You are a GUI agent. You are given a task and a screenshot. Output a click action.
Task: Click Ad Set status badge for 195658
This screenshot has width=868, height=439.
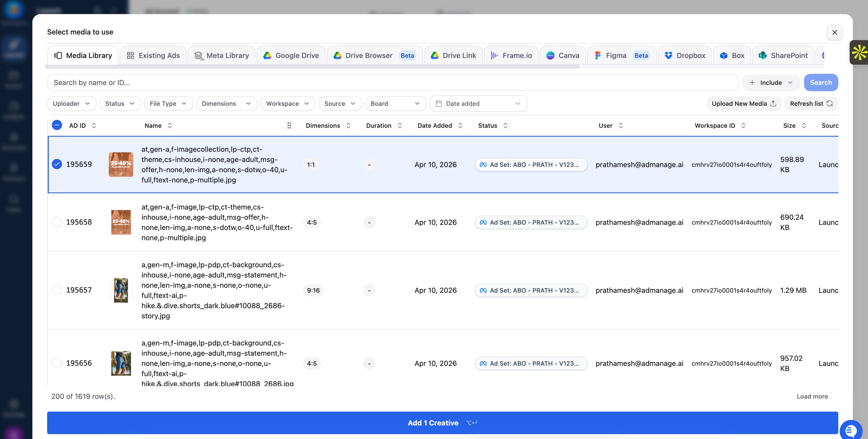pyautogui.click(x=531, y=222)
